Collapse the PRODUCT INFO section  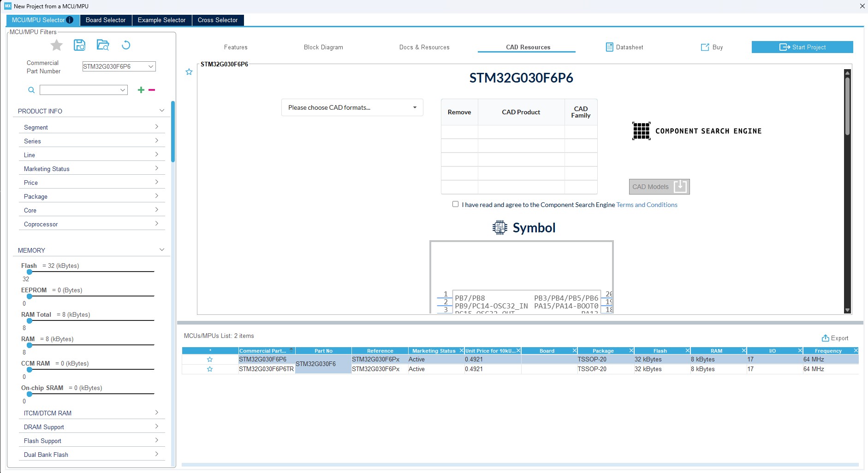(x=162, y=111)
